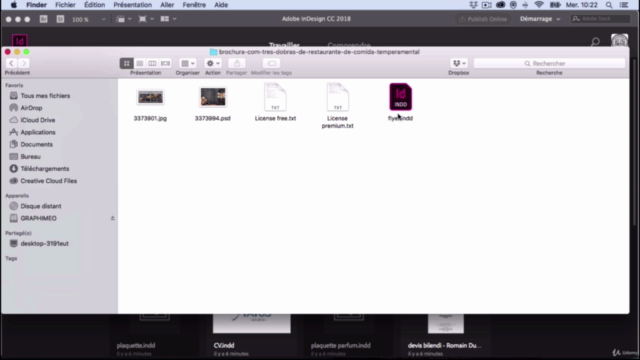The height and width of the screenshot is (360, 640).
Task: Open the Finder menu
Action: click(36, 5)
